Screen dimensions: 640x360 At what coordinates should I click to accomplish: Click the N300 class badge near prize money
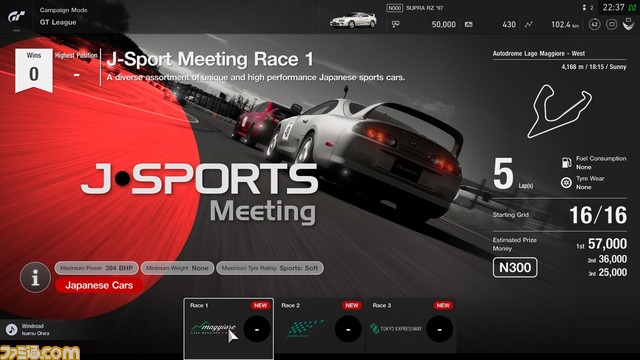515,268
